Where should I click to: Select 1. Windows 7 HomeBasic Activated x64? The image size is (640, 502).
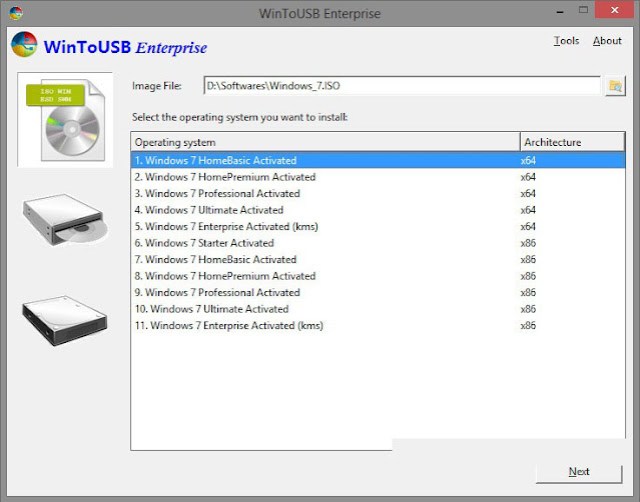378,160
